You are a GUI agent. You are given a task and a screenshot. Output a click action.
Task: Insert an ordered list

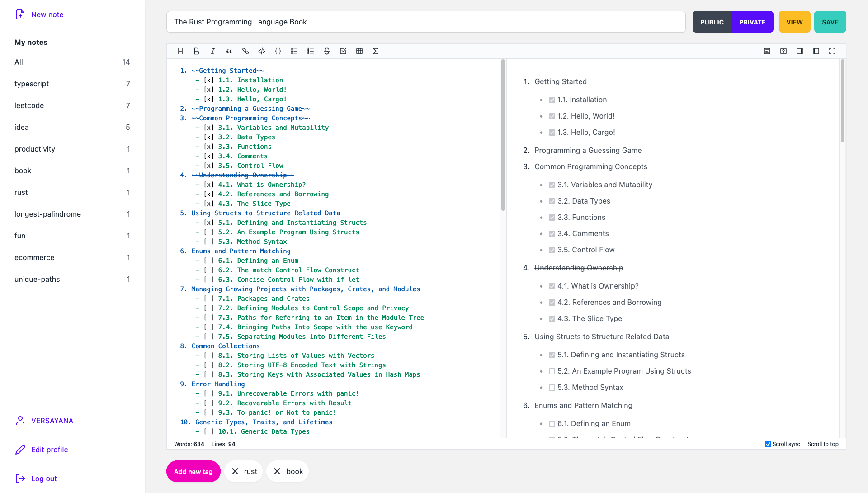point(311,51)
